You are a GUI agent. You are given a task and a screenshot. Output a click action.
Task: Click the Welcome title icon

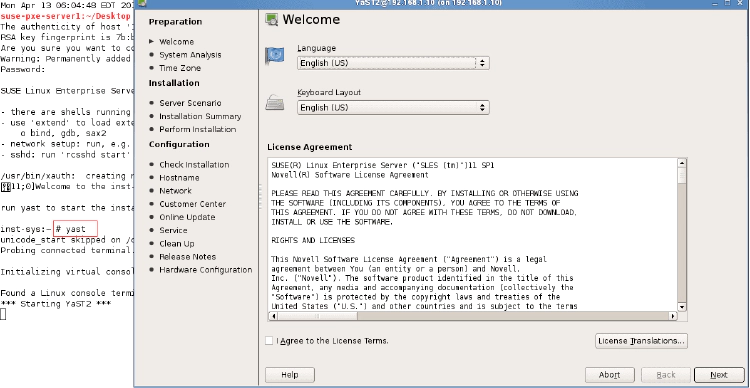coord(272,20)
